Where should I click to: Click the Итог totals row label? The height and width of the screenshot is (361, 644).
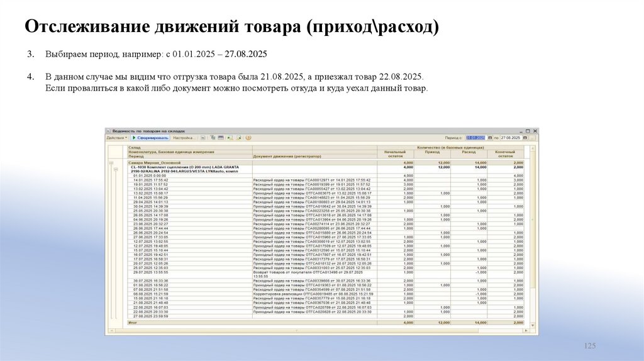click(x=133, y=323)
